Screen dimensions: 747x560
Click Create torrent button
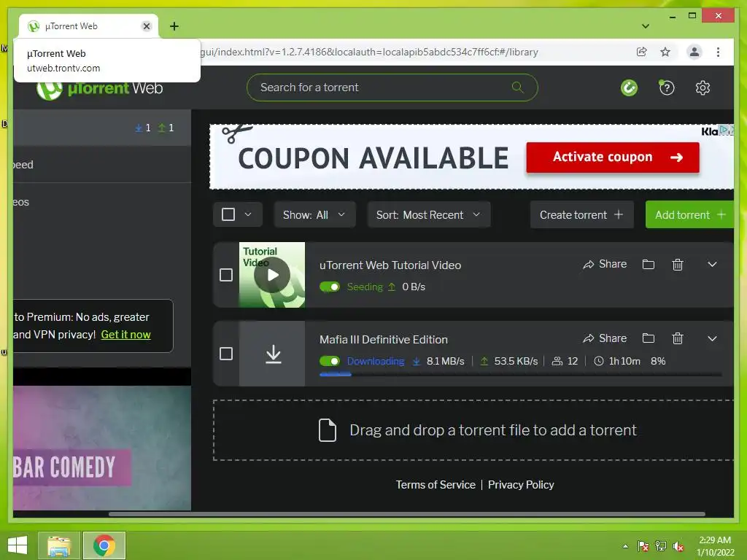(x=581, y=215)
